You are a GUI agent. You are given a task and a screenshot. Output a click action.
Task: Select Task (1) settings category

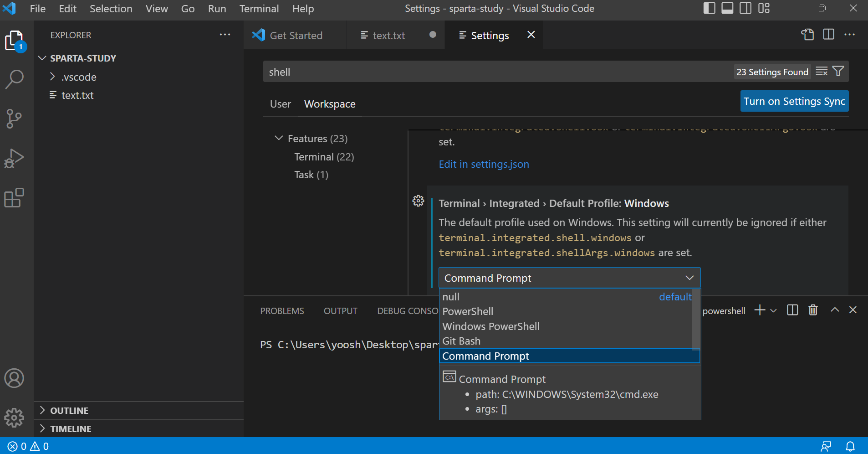tap(311, 175)
